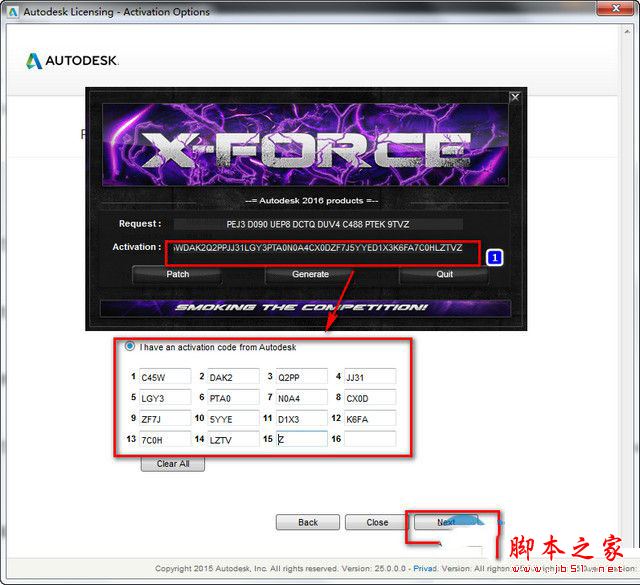Click activation field 15 containing Z
This screenshot has height=585, width=640.
(302, 439)
